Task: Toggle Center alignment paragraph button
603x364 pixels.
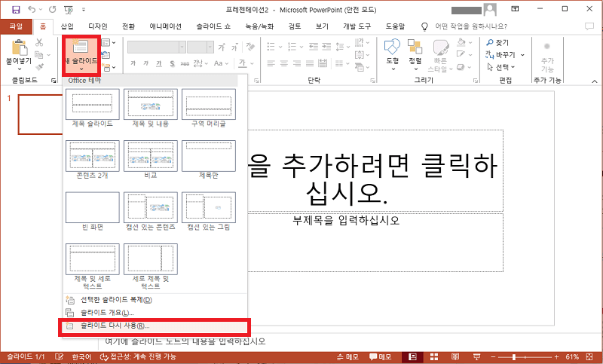Action: click(284, 63)
